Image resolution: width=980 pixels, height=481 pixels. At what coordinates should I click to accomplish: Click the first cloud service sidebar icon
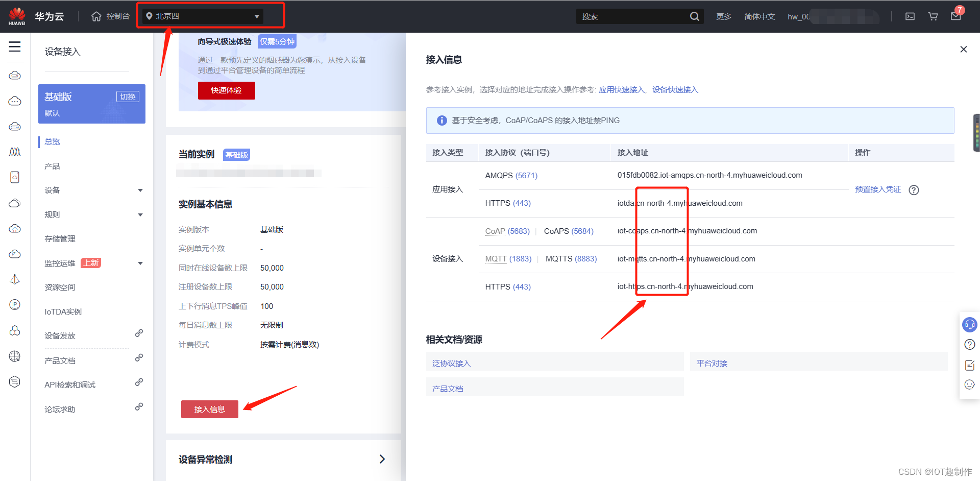pos(15,76)
